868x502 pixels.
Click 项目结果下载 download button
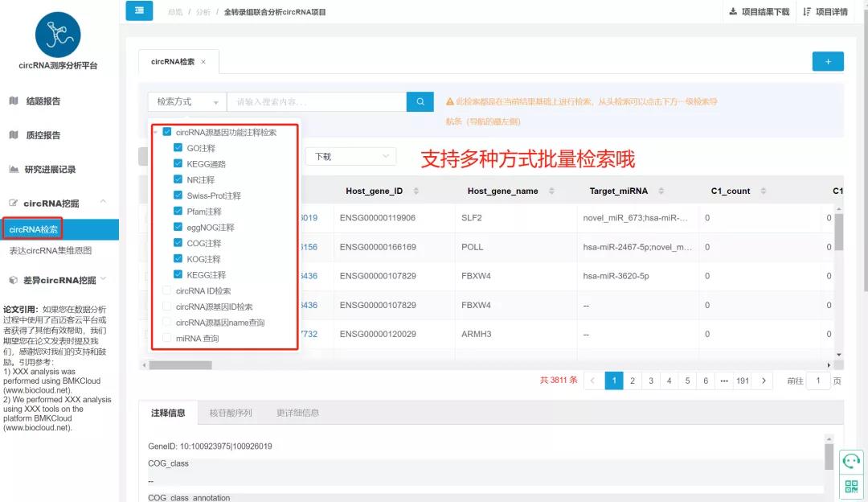click(759, 12)
